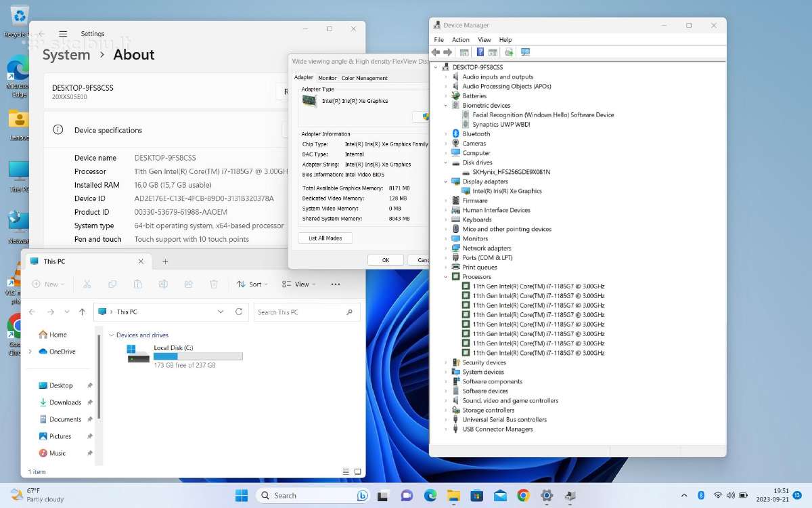Click the New button in File Explorer
The image size is (812, 508).
pyautogui.click(x=47, y=284)
